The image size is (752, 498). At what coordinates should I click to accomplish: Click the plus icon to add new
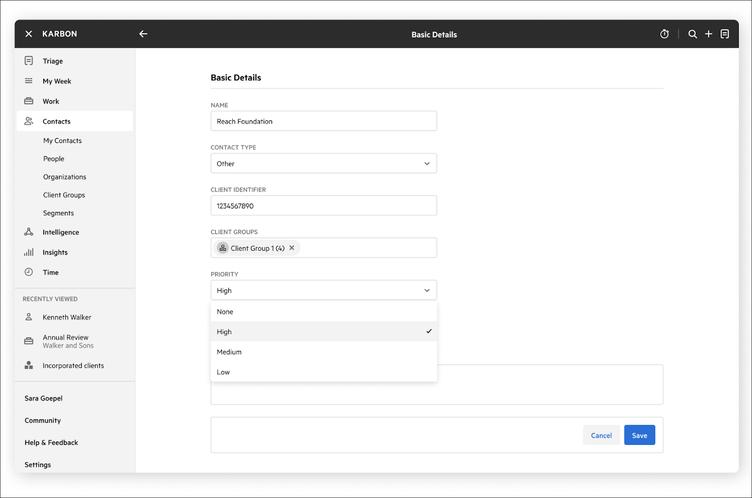click(x=709, y=34)
